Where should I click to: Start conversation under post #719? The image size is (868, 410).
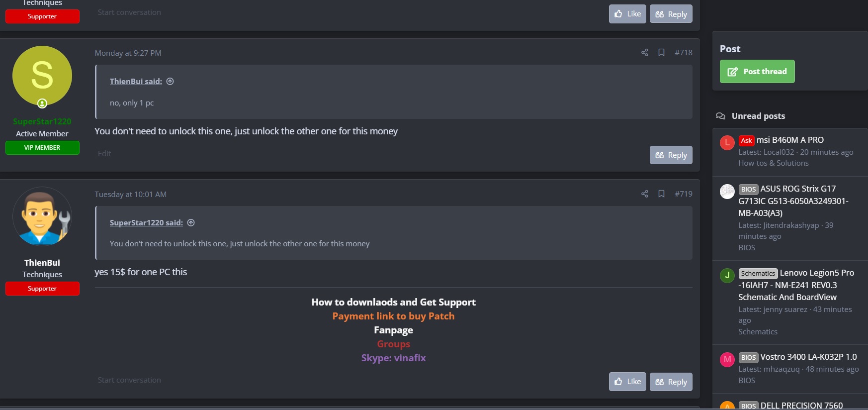click(129, 380)
